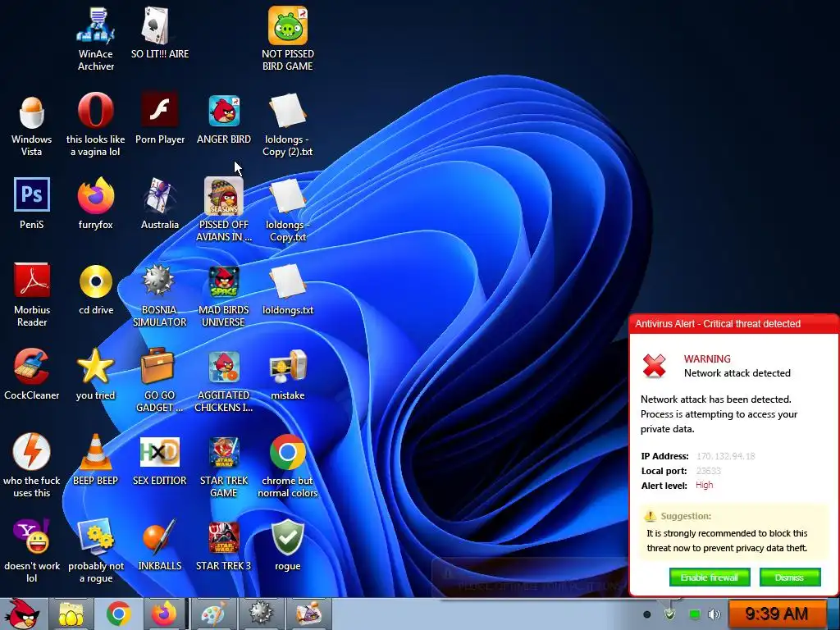Dismiss the antivirus alert
Viewport: 840px width, 630px height.
pos(790,577)
